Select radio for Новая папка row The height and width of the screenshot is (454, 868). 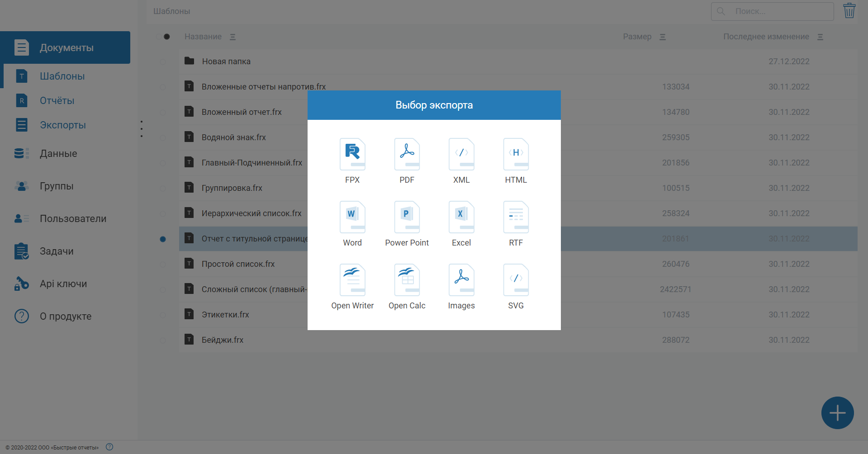pos(163,61)
